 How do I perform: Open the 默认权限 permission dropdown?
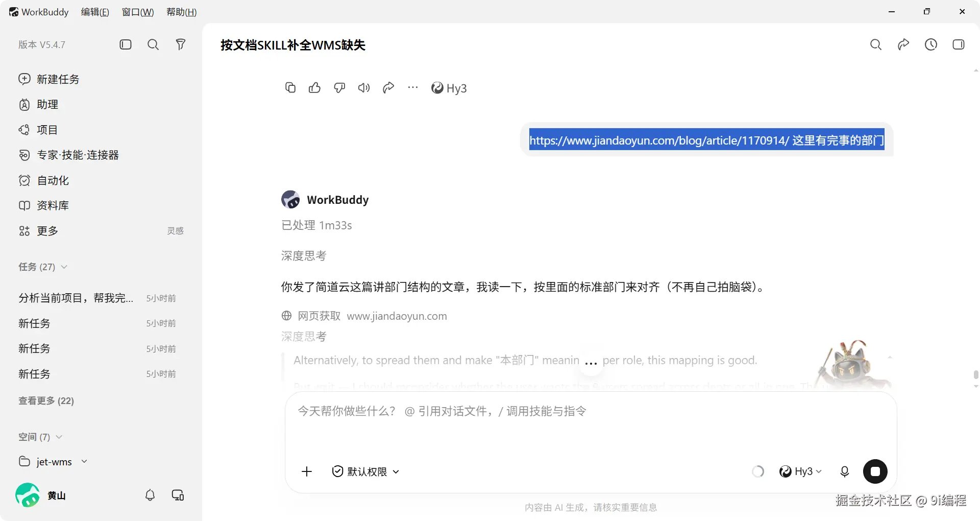tap(365, 471)
